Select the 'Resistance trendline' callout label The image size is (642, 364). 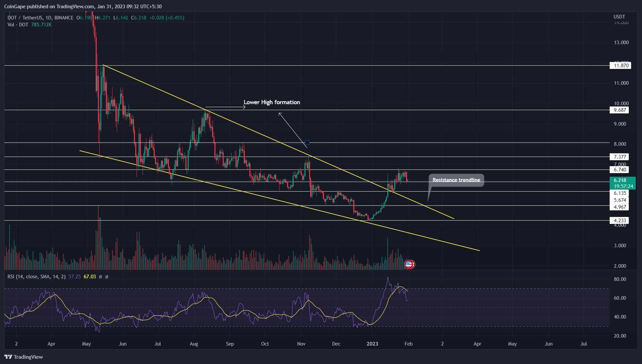456,180
